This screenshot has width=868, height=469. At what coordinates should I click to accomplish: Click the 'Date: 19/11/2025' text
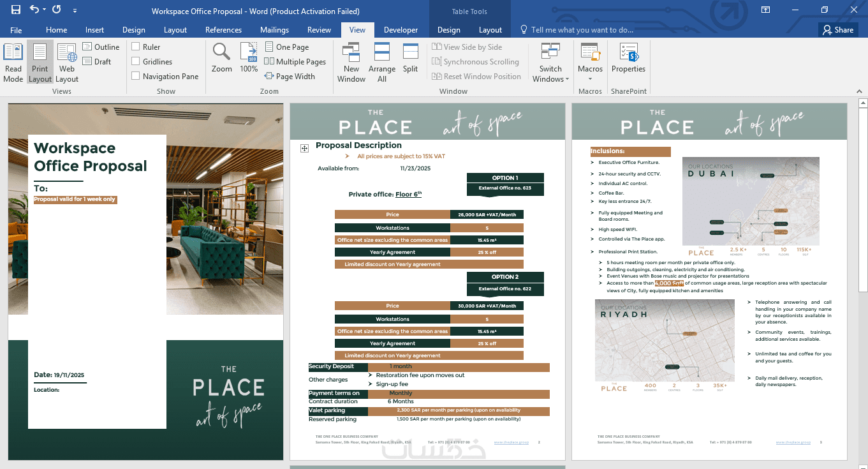click(59, 375)
